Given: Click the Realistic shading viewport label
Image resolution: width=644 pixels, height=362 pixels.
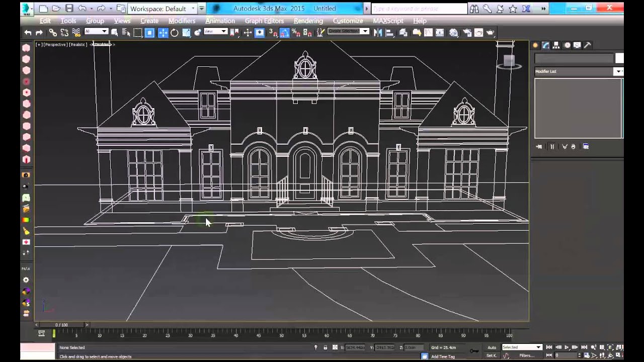Looking at the screenshot, I should point(78,44).
